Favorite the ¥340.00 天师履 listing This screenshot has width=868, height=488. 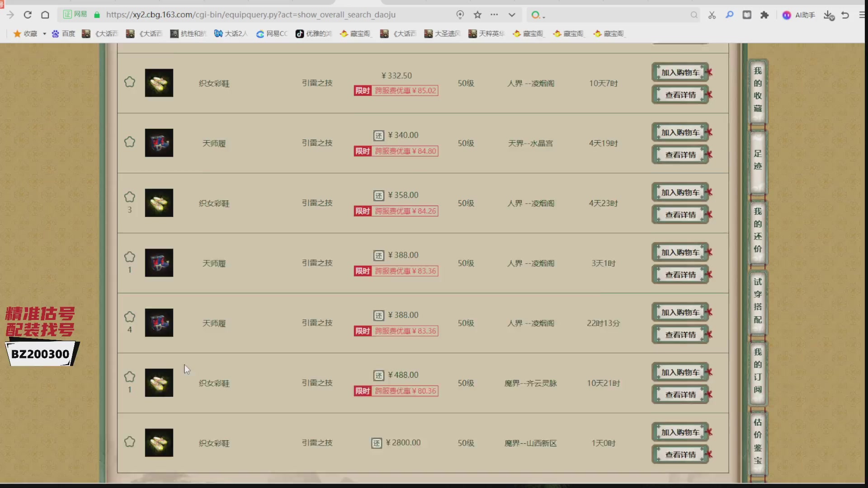coord(130,142)
